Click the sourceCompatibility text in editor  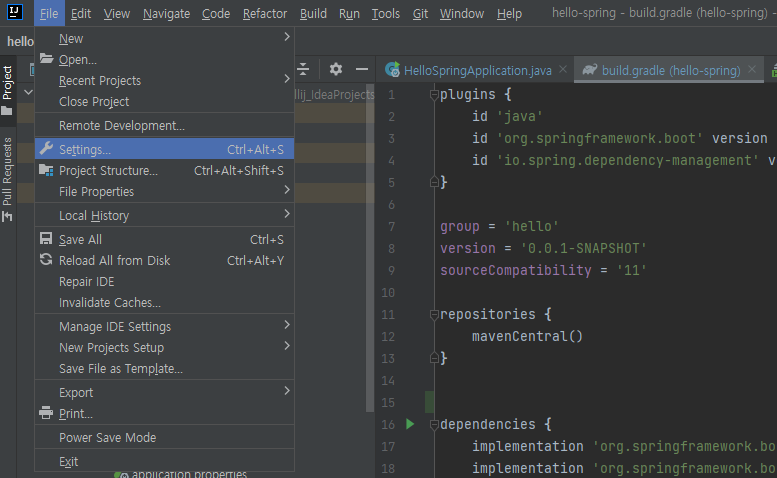pyautogui.click(x=515, y=270)
